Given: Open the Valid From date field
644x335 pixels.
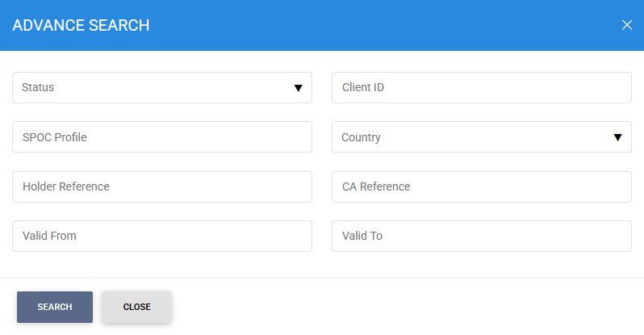Looking at the screenshot, I should [162, 236].
